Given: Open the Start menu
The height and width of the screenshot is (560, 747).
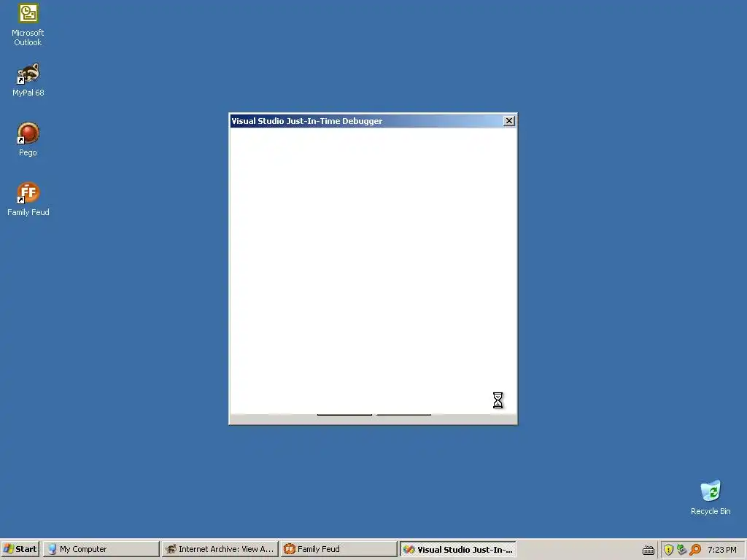Looking at the screenshot, I should [20, 549].
